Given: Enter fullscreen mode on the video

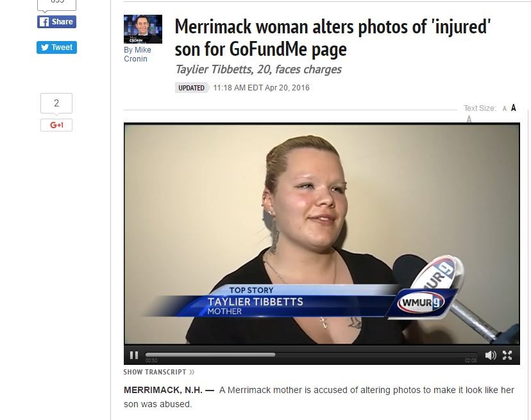Looking at the screenshot, I should tap(507, 355).
